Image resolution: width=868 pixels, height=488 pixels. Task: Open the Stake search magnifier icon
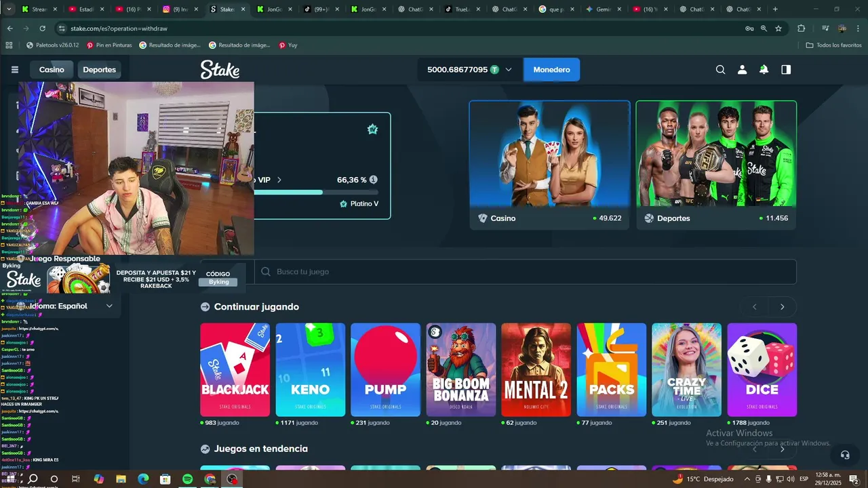720,70
